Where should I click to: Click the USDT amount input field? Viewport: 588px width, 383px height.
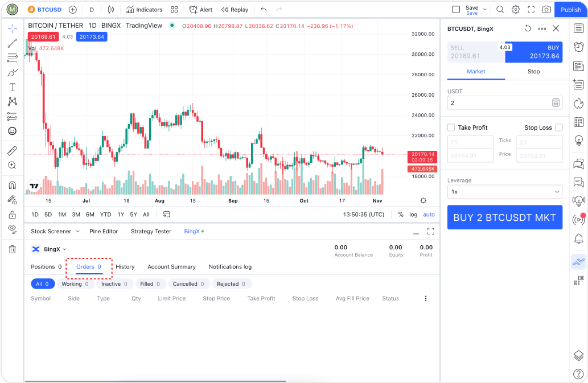pos(499,103)
